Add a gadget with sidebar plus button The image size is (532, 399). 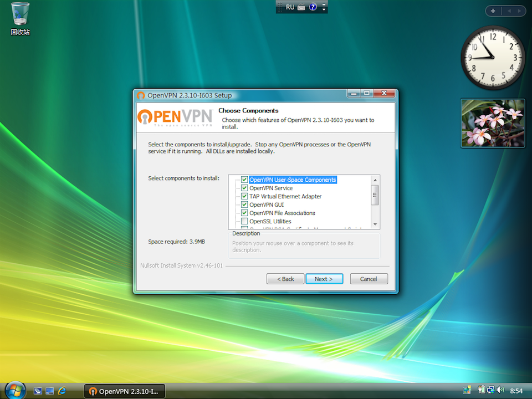click(493, 11)
